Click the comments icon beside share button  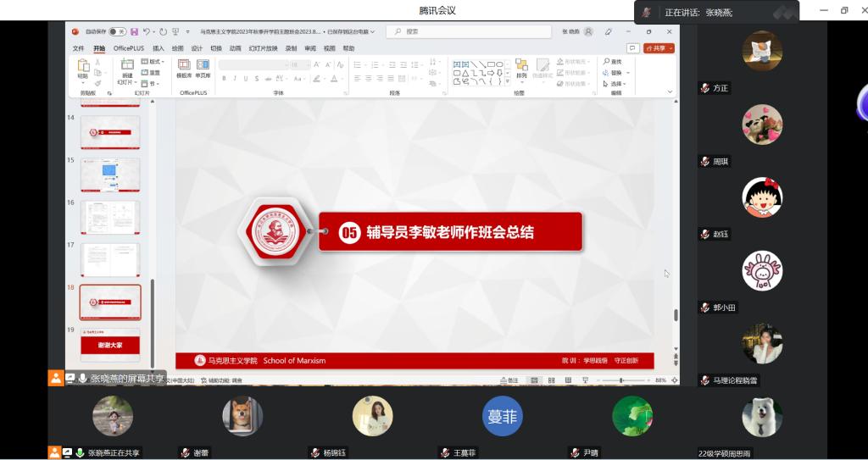(632, 48)
